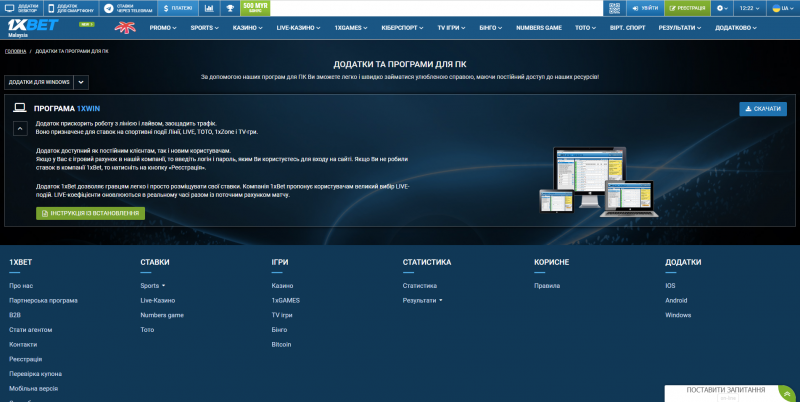
Task: Open the Платежі payments page
Action: pos(178,8)
